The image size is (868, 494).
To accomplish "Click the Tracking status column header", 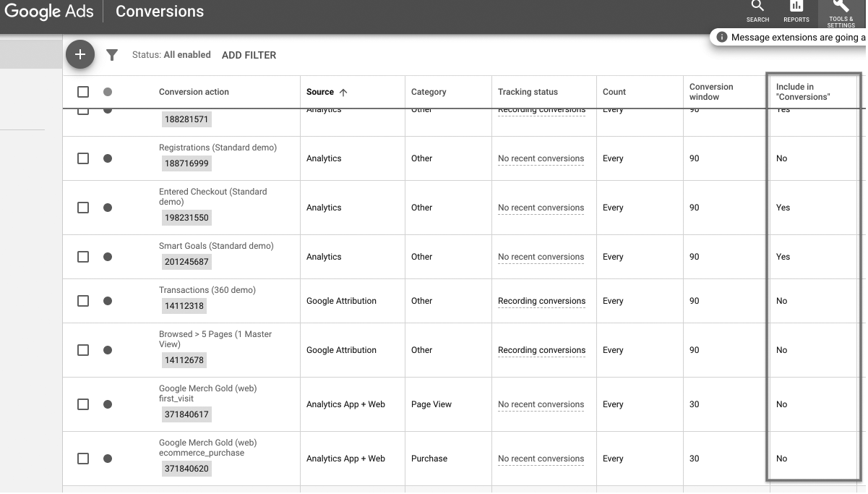I will tap(528, 92).
